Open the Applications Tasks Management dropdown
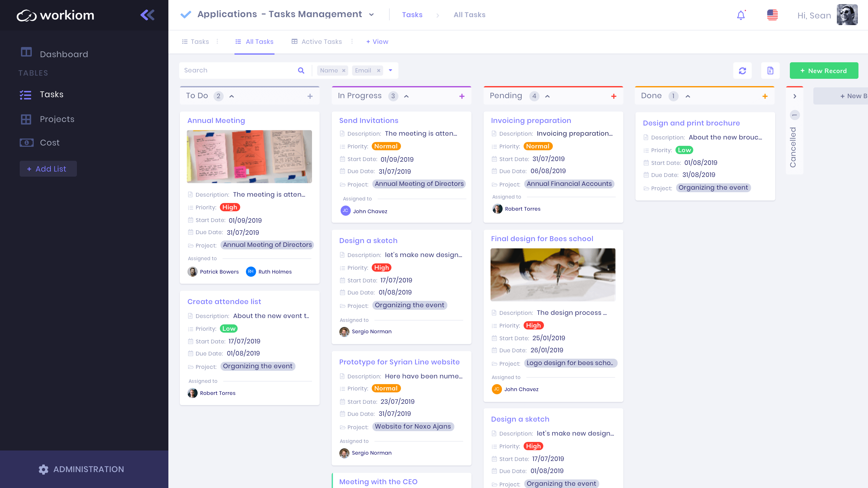Image resolution: width=868 pixels, height=488 pixels. 371,15
